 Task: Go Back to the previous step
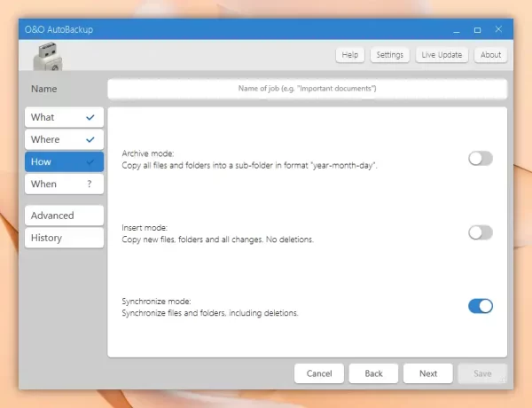[373, 373]
